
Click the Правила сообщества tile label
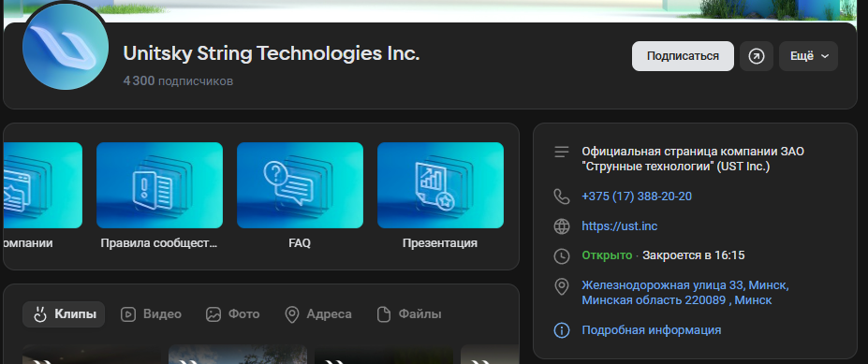point(159,243)
